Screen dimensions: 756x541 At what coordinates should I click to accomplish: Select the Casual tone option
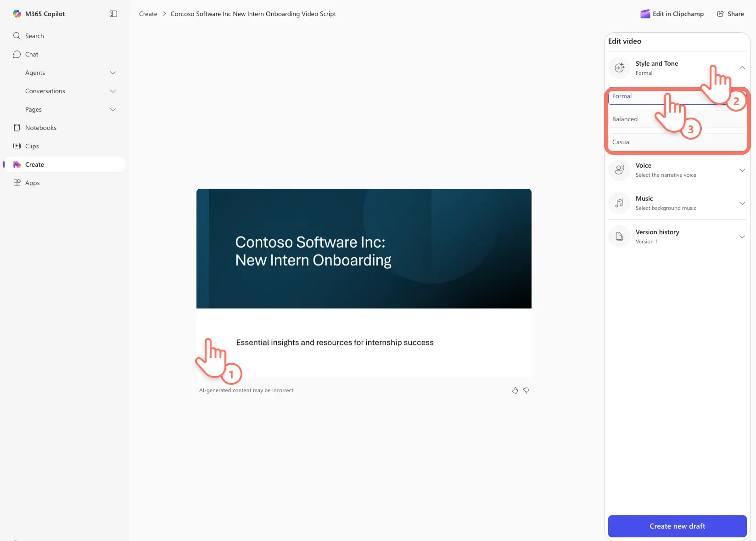678,142
